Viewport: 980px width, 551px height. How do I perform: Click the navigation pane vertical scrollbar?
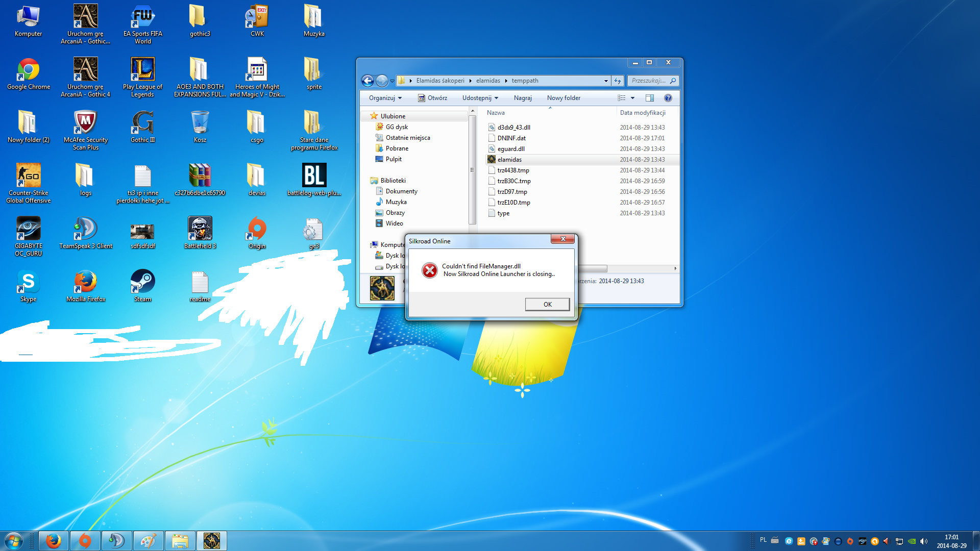[472, 170]
